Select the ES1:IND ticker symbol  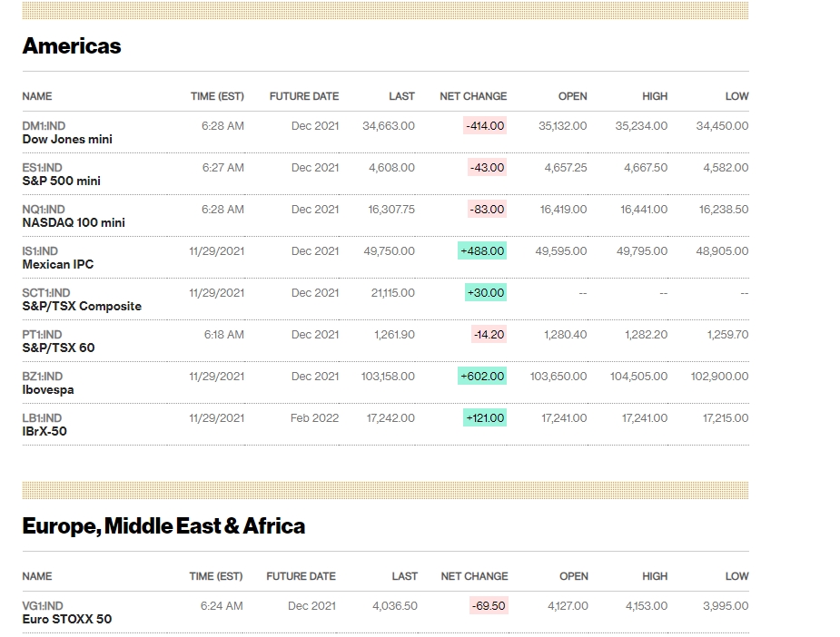(x=43, y=168)
